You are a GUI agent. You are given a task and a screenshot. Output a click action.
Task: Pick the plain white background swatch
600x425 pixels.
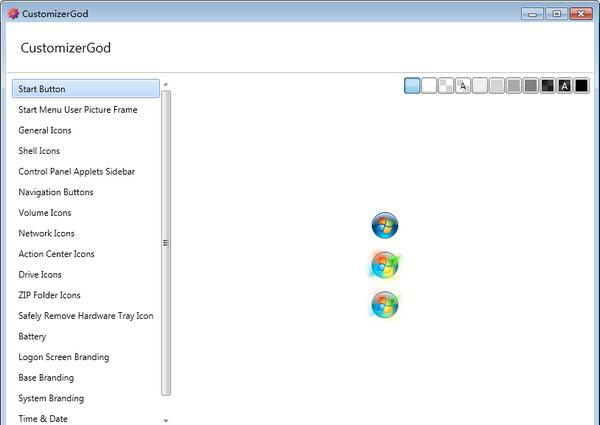tap(429, 86)
